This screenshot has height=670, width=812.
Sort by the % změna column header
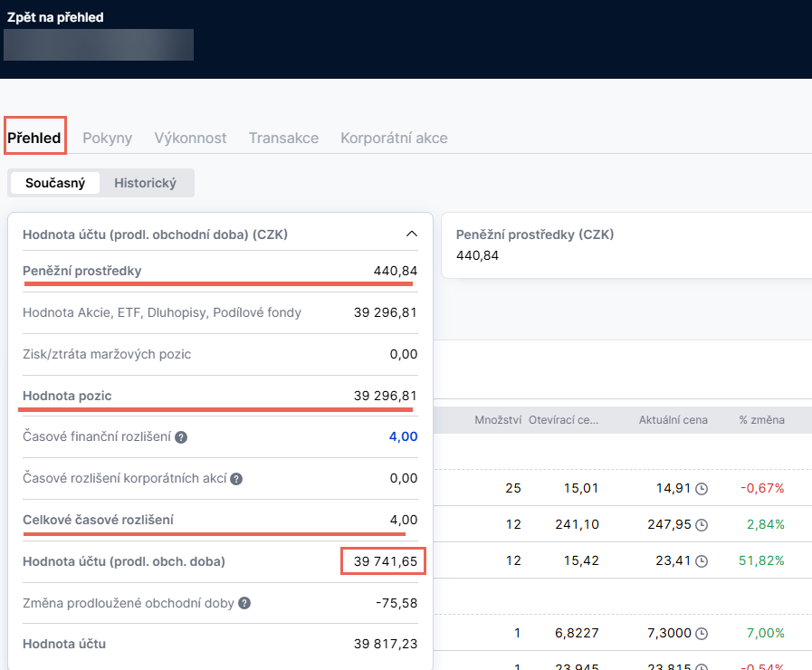[761, 420]
